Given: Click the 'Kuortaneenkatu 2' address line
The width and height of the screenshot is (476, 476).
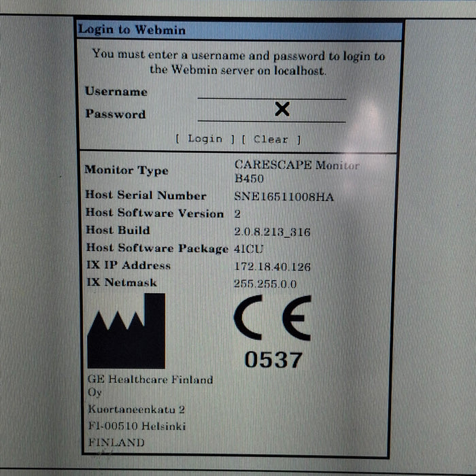Looking at the screenshot, I should click(x=136, y=409).
